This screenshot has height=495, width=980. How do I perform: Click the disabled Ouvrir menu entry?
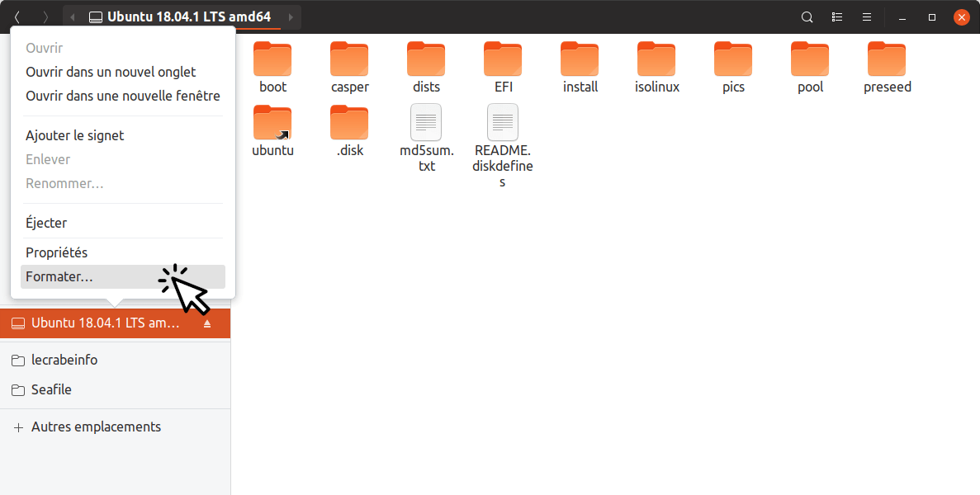click(123, 48)
